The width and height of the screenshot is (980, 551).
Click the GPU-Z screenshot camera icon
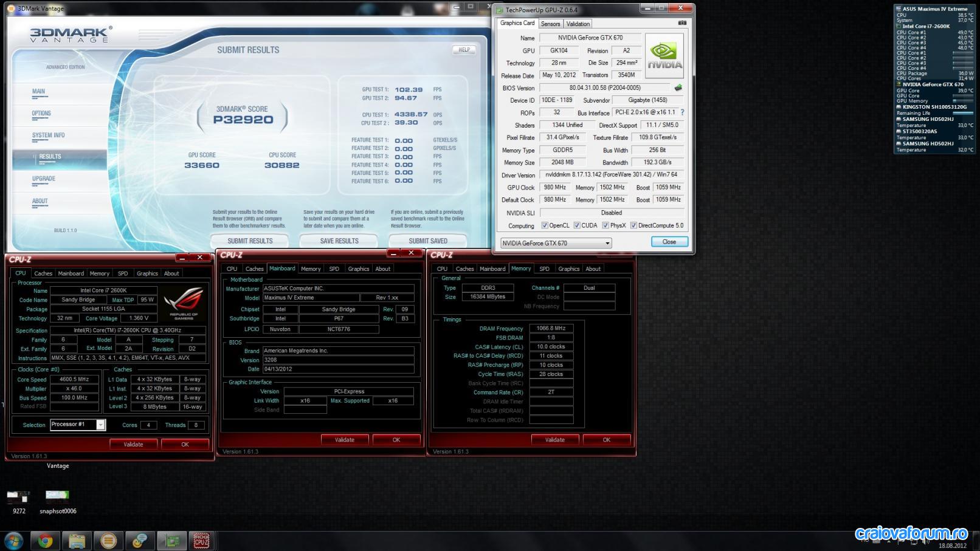(682, 23)
